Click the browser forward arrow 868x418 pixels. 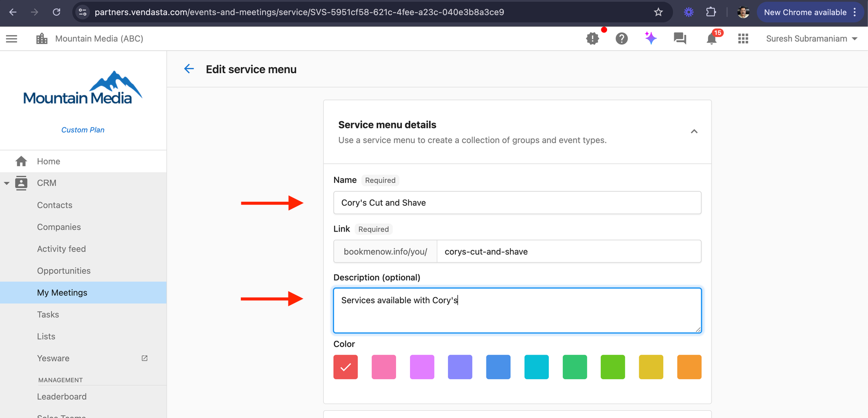(34, 12)
